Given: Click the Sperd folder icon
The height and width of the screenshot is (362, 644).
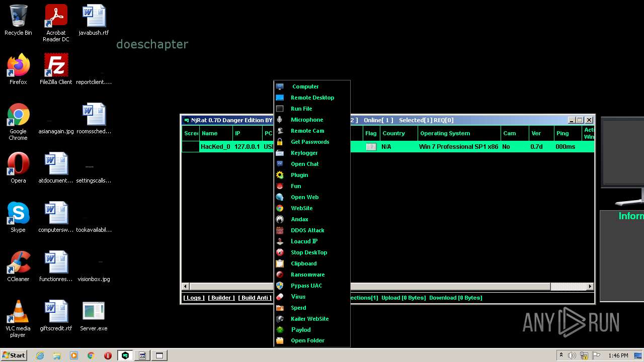Looking at the screenshot, I should pyautogui.click(x=280, y=308).
